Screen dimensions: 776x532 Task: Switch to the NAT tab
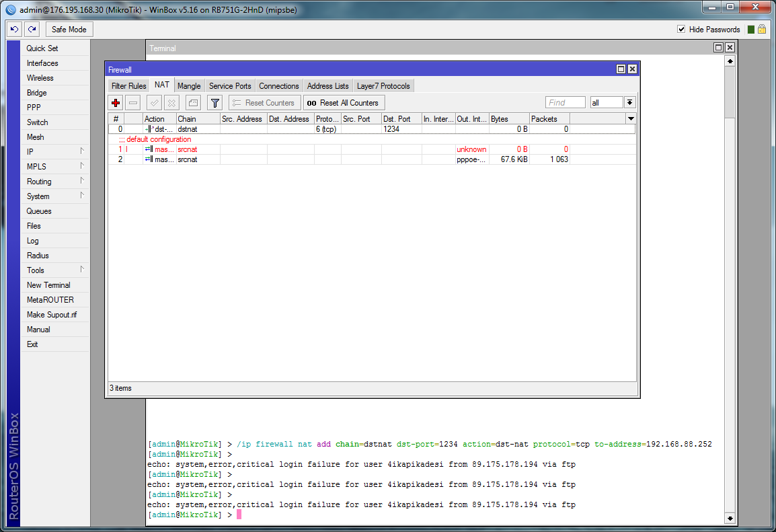coord(162,85)
